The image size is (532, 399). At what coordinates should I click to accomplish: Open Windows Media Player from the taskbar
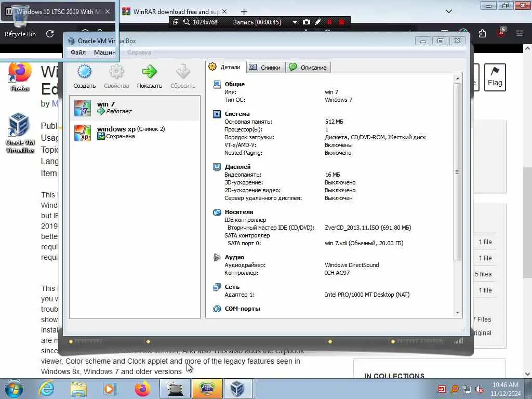(110, 389)
